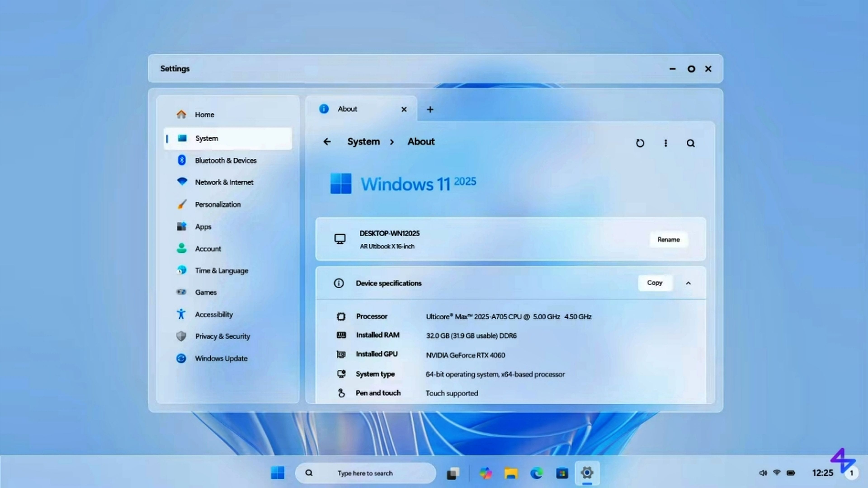Click the AR Ultibook X 16-inch text

pyautogui.click(x=387, y=246)
